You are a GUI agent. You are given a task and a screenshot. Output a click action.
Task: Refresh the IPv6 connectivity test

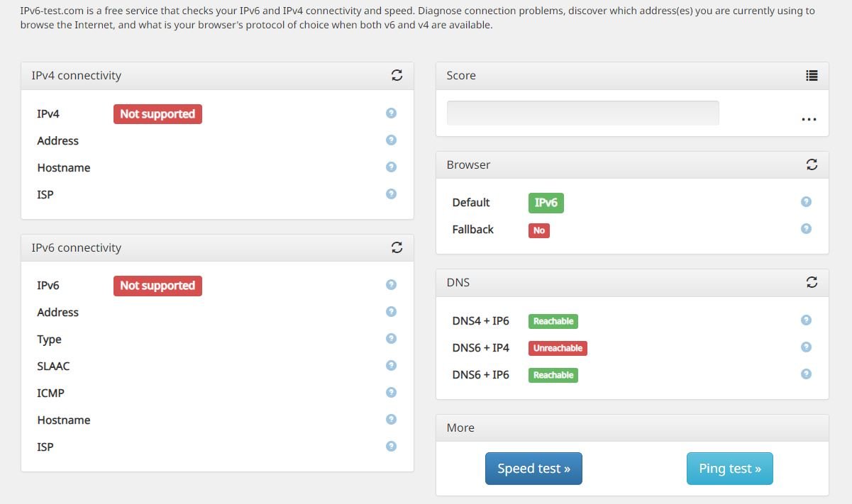[397, 247]
